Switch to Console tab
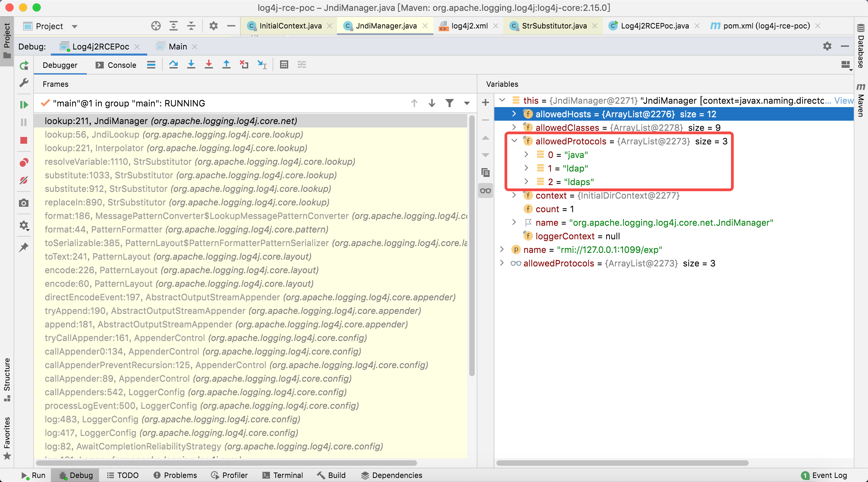868x482 pixels. (x=117, y=65)
